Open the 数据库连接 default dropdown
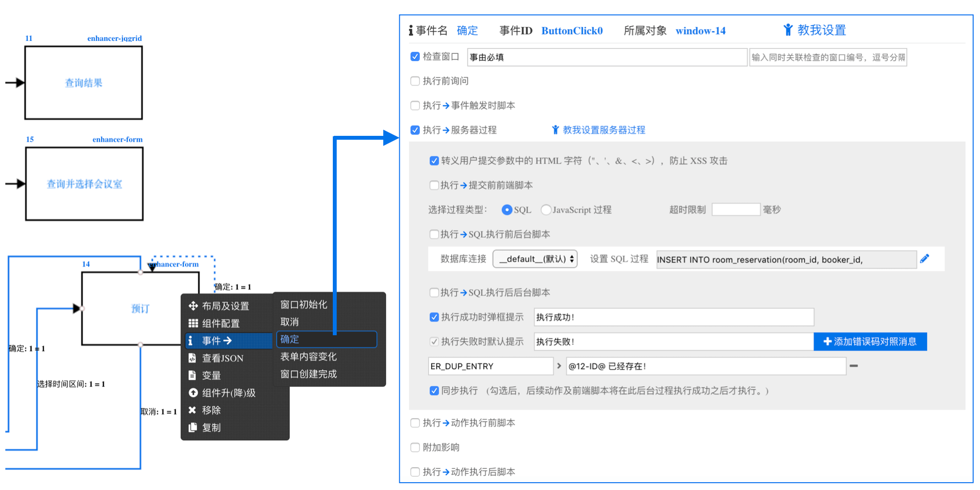 535,259
